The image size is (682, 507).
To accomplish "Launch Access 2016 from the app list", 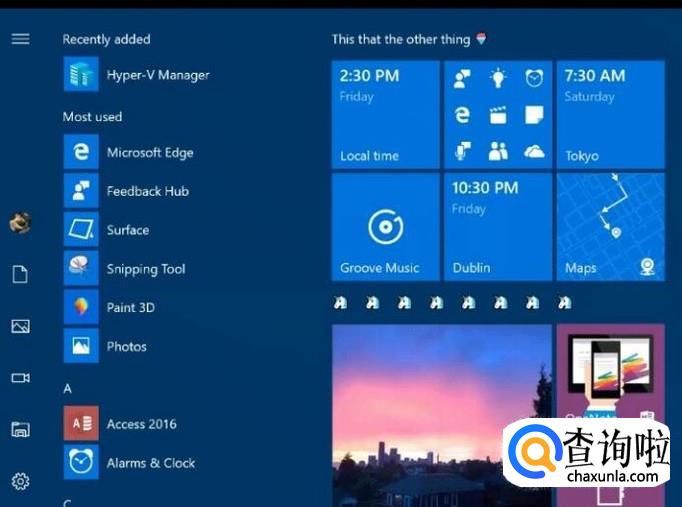I will [x=120, y=424].
